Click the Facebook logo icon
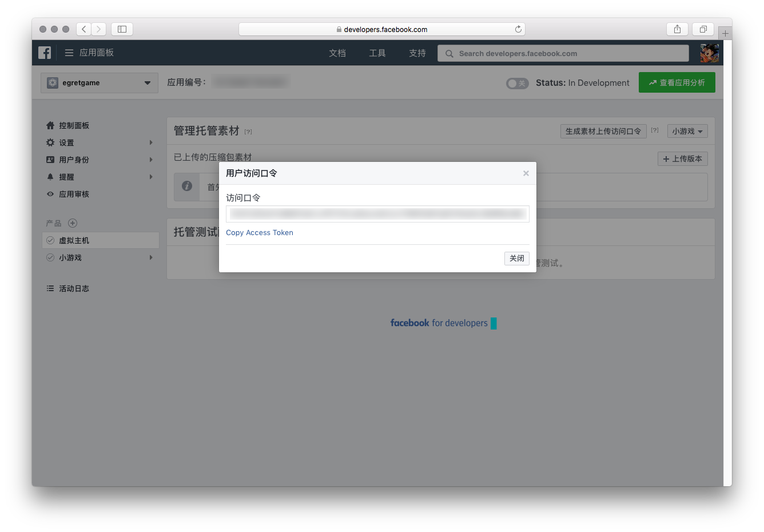 45,53
